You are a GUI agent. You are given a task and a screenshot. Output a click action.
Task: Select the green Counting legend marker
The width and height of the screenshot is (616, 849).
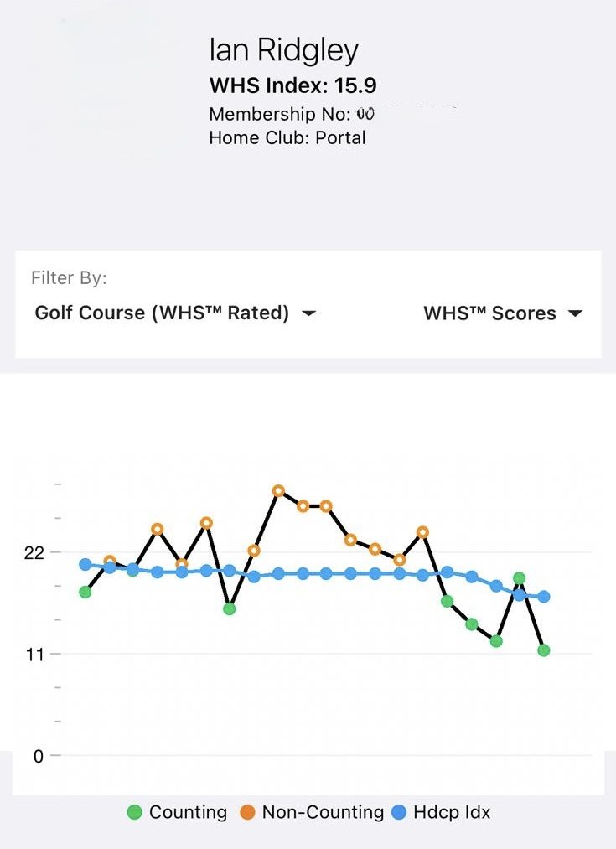[136, 812]
